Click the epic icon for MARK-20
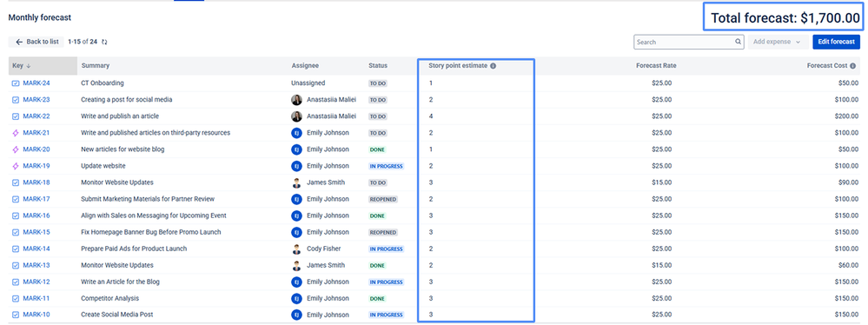The width and height of the screenshot is (868, 325). pyautogui.click(x=16, y=149)
